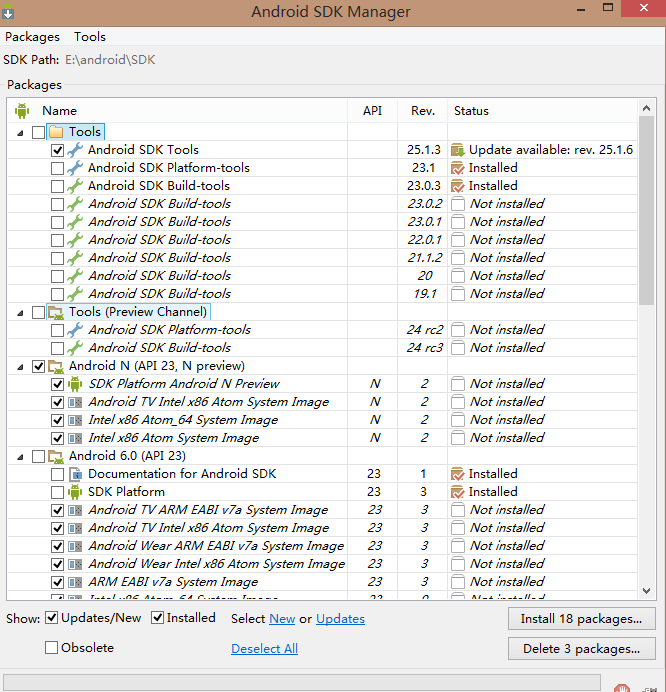Click the wrench icon of Platform-tools 24 rc2
The image size is (666, 692).
(75, 330)
